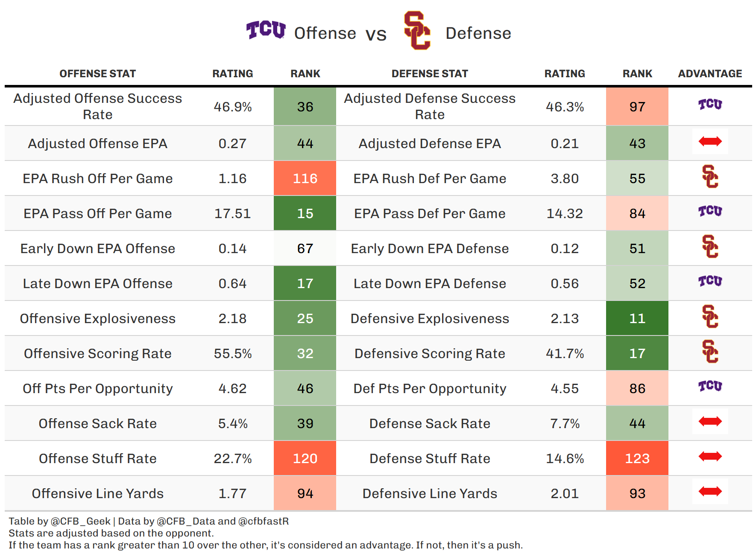Click the push arrow in Adjusted EPA row
Image resolution: width=756 pixels, height=560 pixels.
pos(710,141)
